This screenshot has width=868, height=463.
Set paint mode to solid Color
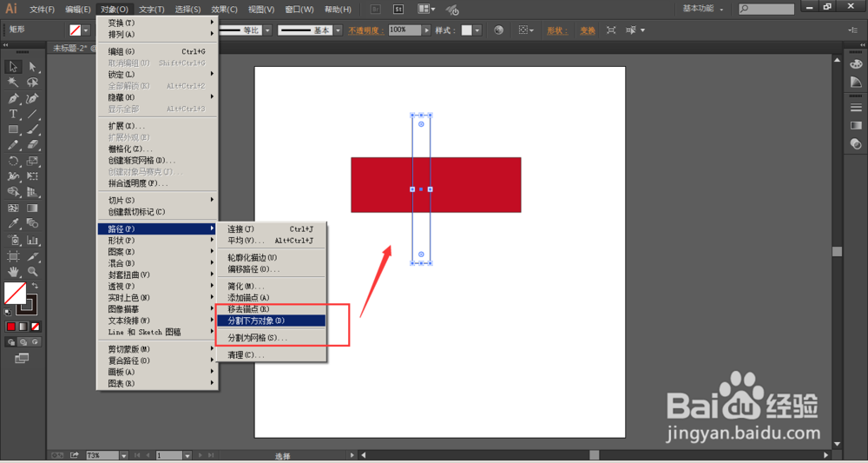coord(10,327)
